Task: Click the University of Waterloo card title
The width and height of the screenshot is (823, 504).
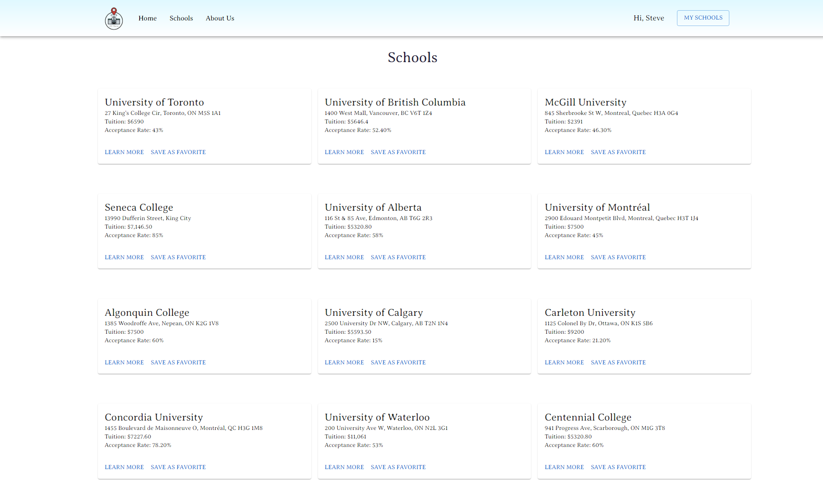Action: 377,417
